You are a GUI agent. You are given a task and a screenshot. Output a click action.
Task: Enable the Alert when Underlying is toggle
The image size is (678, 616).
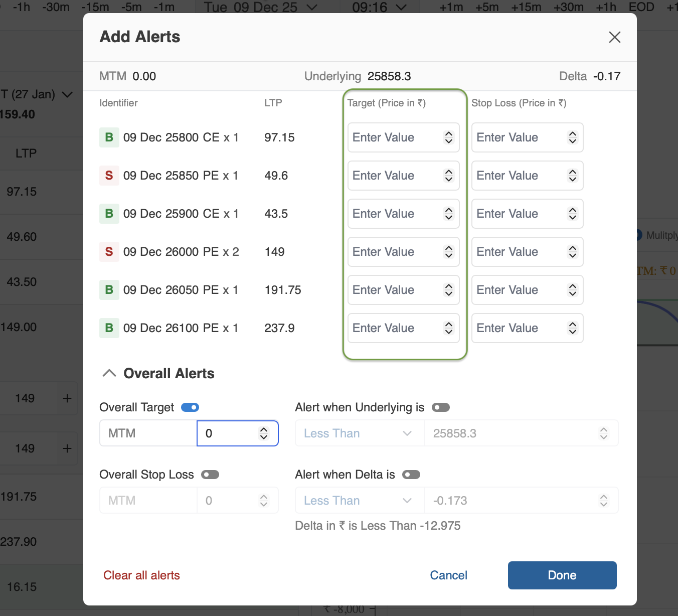[441, 407]
